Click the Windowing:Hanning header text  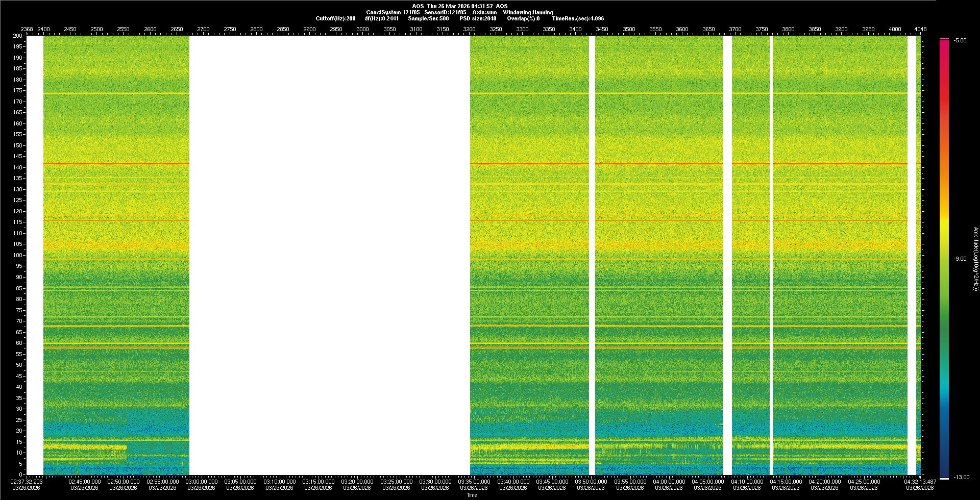(x=528, y=12)
